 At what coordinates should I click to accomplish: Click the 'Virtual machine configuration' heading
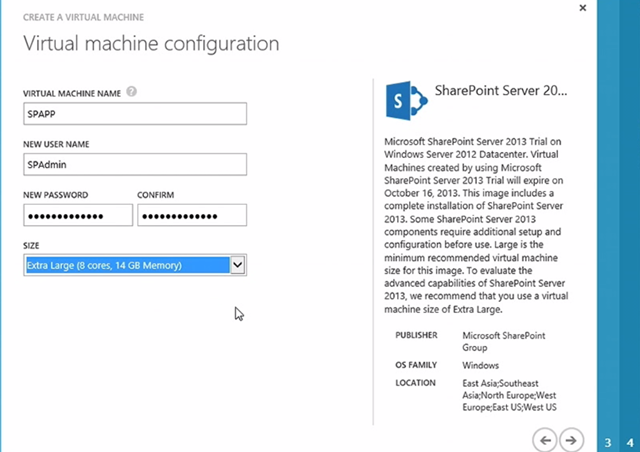[x=151, y=43]
